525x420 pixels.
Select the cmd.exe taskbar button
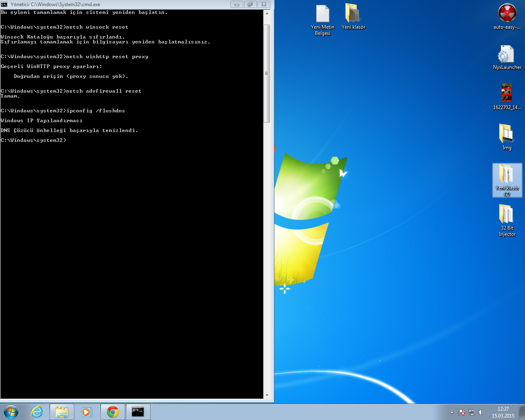[138, 412]
